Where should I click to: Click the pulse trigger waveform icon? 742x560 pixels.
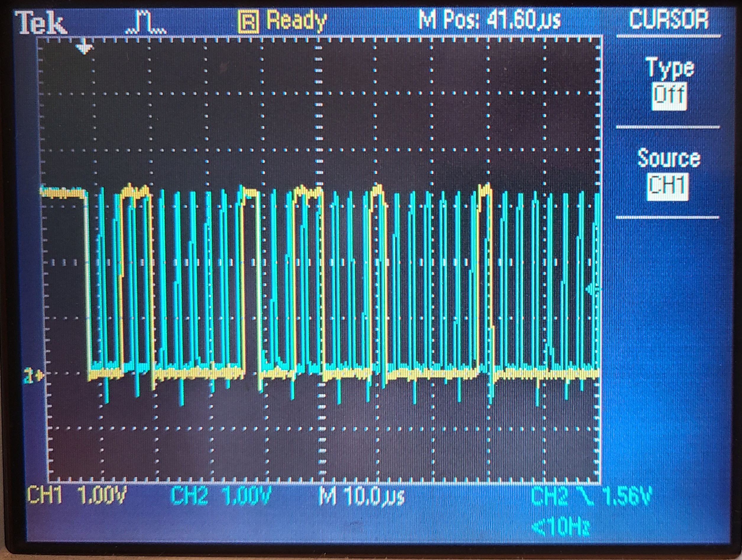click(x=146, y=23)
